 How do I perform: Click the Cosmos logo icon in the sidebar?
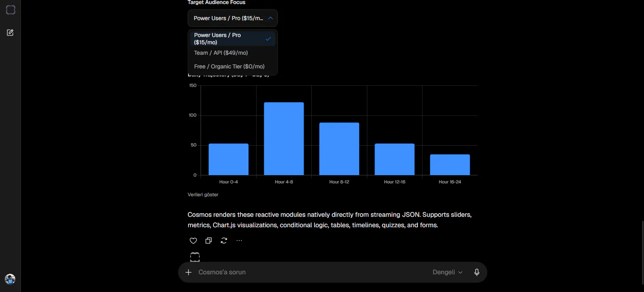10,10
